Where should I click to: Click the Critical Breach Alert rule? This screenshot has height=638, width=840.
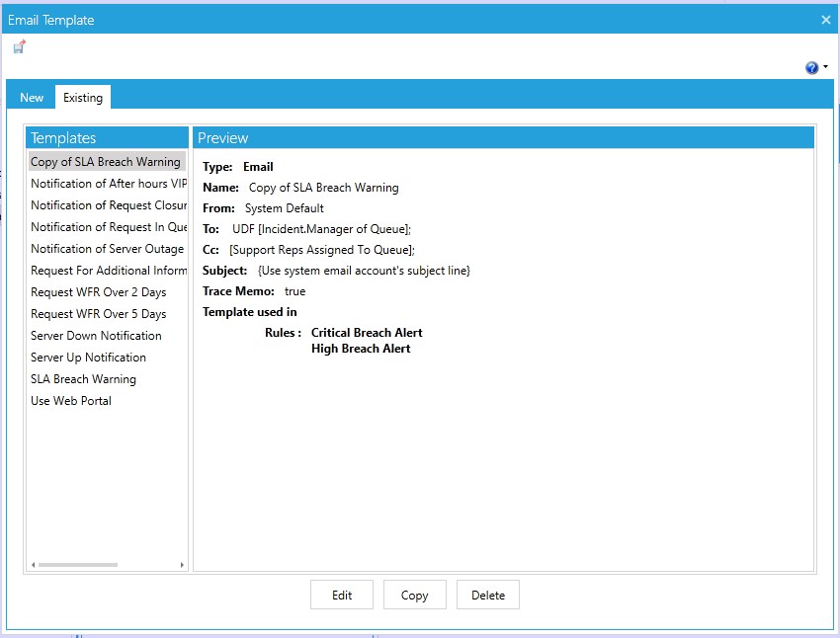pos(367,333)
